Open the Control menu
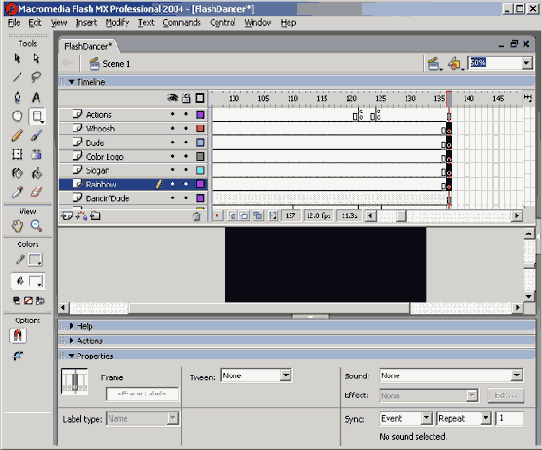This screenshot has height=450, width=542. (x=223, y=23)
